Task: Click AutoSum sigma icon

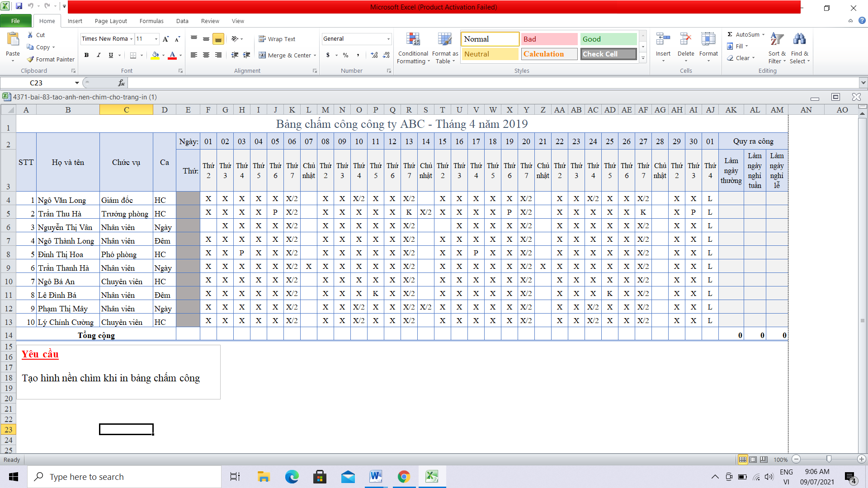Action: pos(730,34)
